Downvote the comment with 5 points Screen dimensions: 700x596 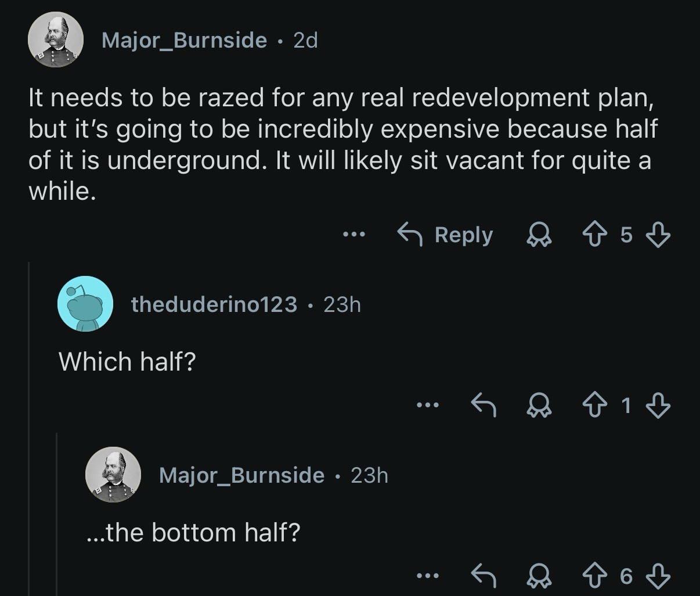658,235
